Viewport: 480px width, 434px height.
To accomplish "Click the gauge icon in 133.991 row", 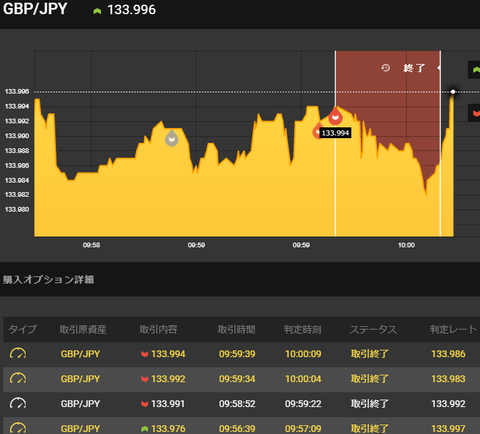I will [18, 404].
